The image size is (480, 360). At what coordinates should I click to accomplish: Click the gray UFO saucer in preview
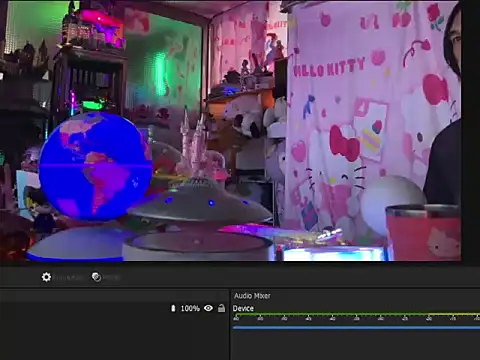tap(200, 203)
